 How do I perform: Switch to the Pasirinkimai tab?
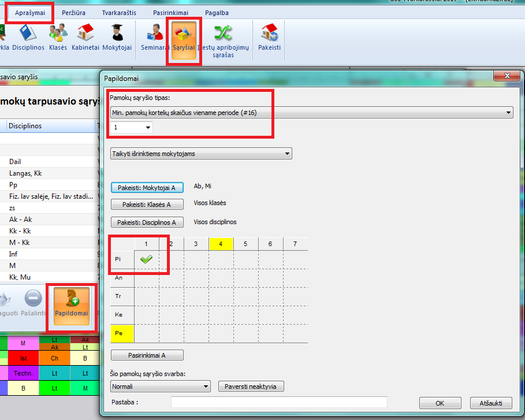coord(171,13)
